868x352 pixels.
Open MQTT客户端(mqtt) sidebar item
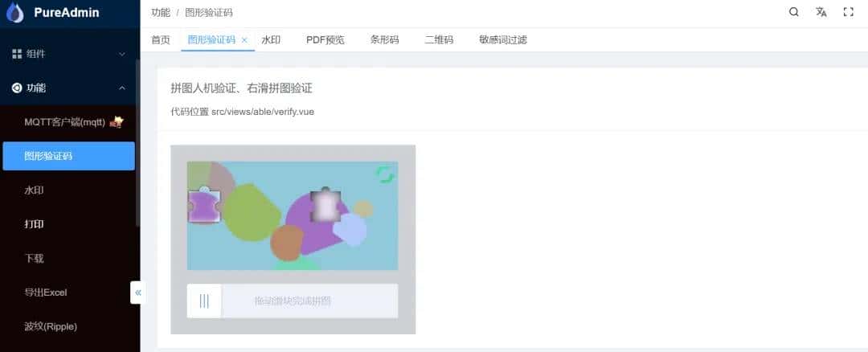click(x=68, y=122)
